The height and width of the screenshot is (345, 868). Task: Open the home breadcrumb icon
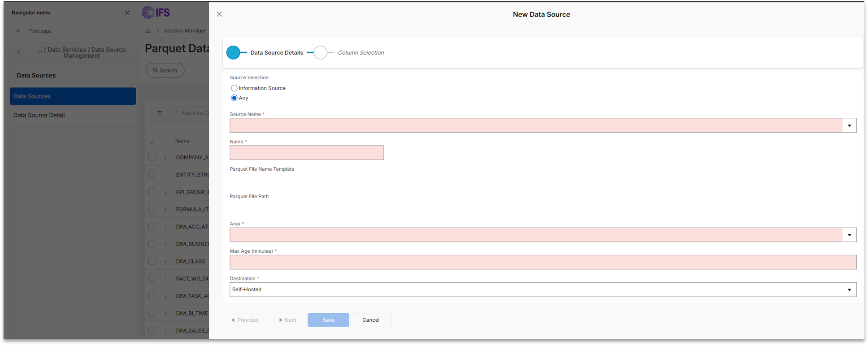coord(148,31)
